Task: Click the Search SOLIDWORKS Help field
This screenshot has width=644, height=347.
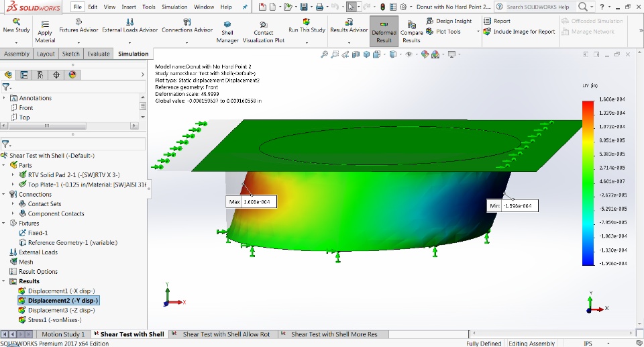Action: (538, 7)
